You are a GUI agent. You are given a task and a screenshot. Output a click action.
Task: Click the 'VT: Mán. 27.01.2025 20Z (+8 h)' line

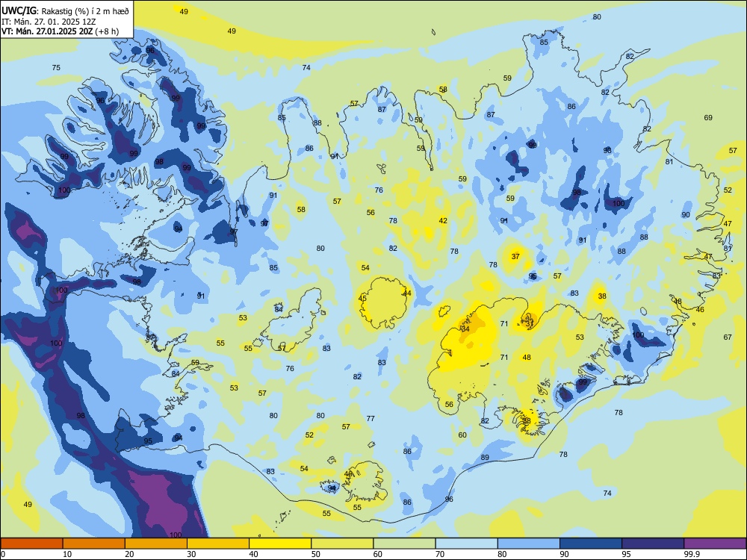(60, 31)
